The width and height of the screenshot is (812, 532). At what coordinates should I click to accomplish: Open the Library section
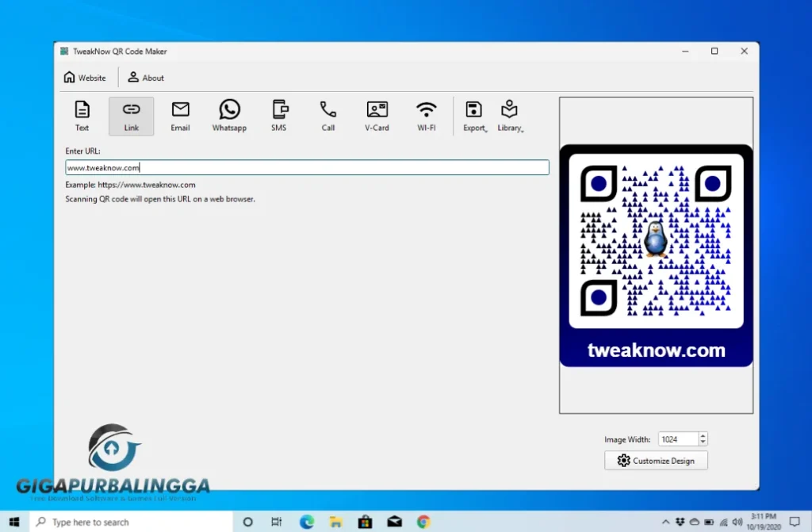click(508, 111)
